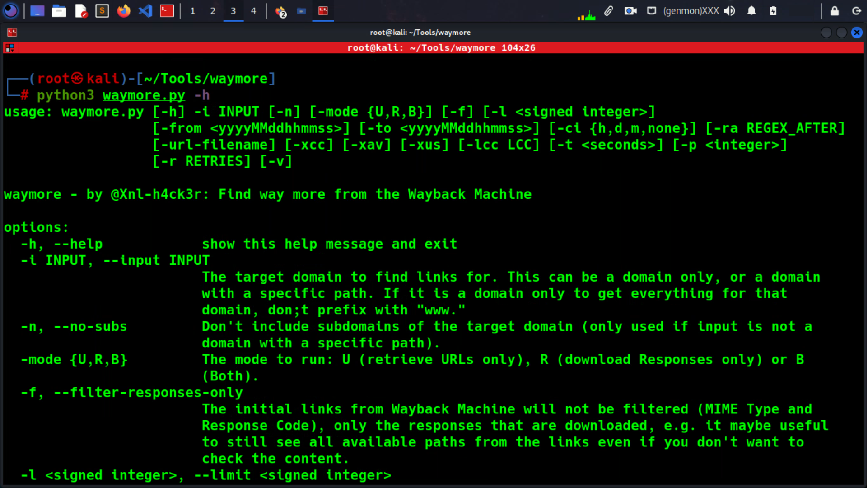Click the '-mode {U,R,B}' option text
The height and width of the screenshot is (488, 868).
click(x=74, y=360)
